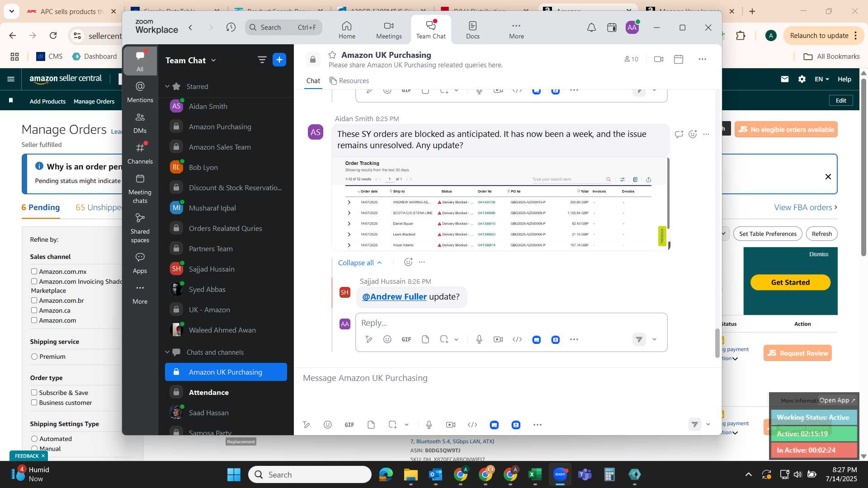Open Zoom Home tab

(347, 30)
